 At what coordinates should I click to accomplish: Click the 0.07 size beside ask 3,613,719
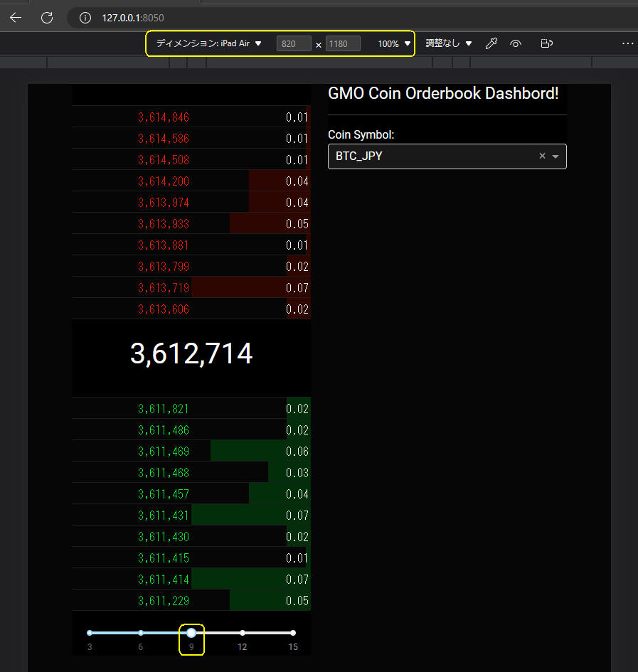click(297, 287)
